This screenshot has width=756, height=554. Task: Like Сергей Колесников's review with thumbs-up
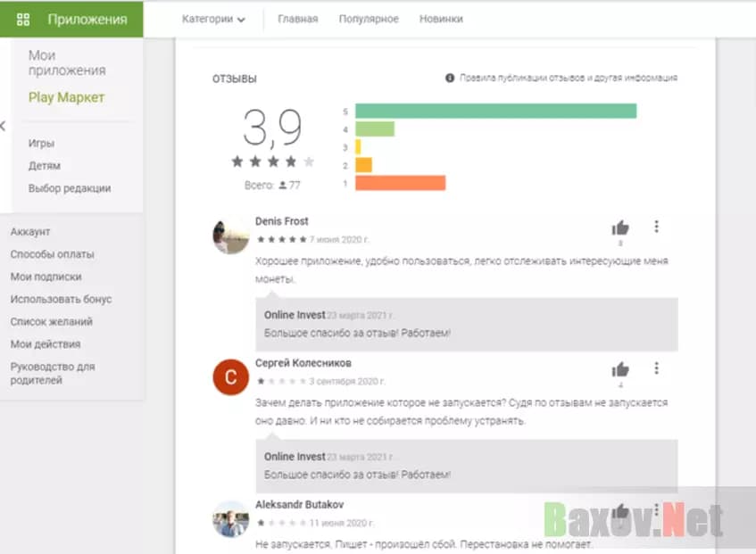coord(620,369)
